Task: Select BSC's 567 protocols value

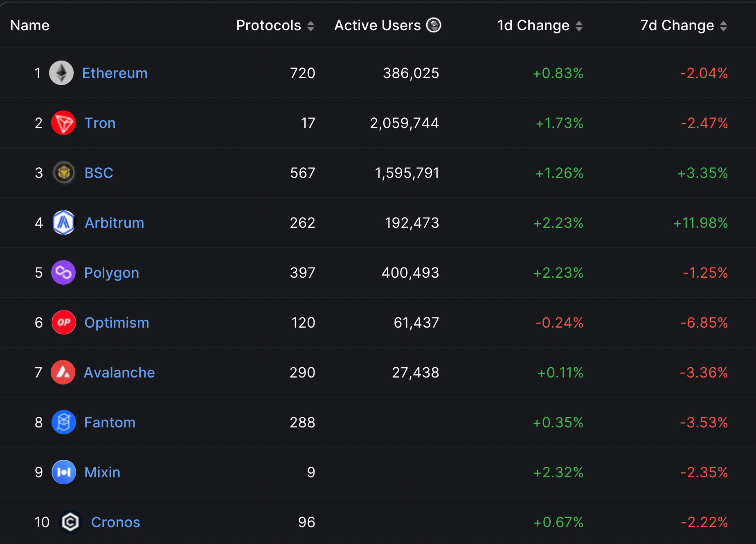Action: (303, 173)
